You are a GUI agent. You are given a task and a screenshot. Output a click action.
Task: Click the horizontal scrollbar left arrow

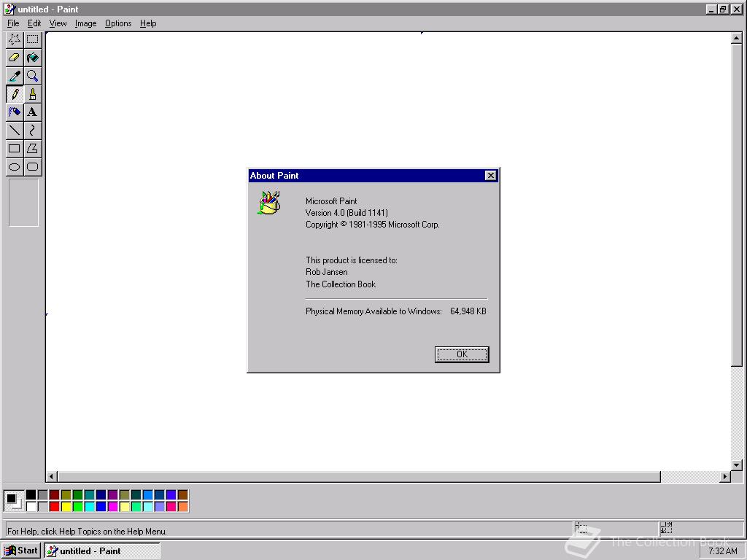tap(52, 476)
